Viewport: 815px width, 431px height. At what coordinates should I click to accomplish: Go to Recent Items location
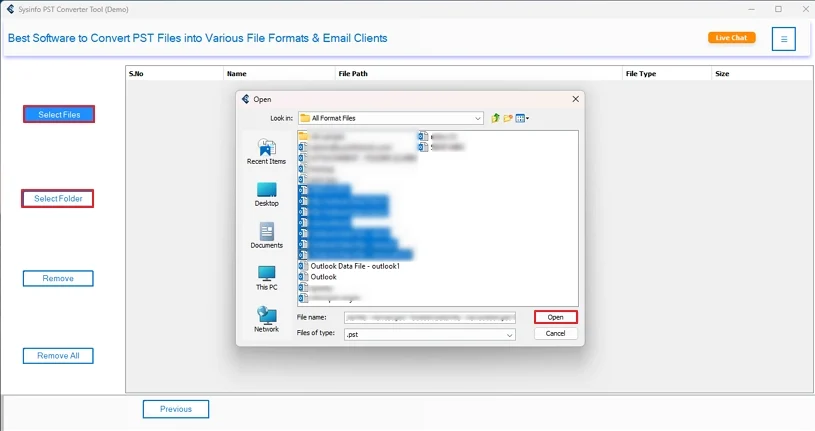266,152
